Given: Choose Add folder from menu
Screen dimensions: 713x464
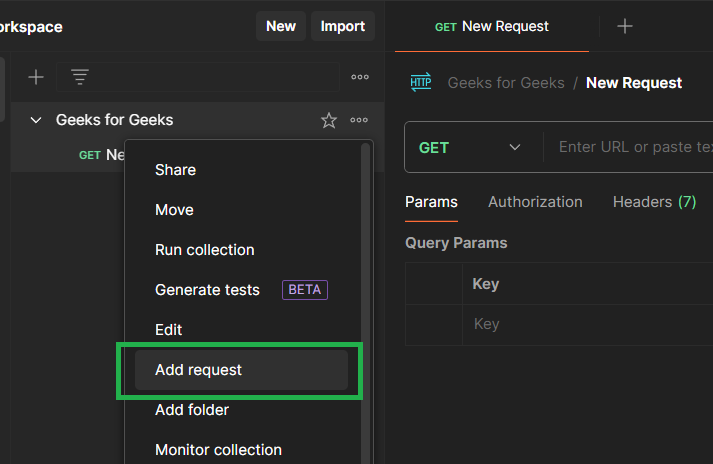Looking at the screenshot, I should coord(192,410).
